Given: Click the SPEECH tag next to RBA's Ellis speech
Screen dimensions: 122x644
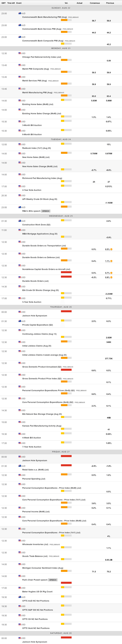Looking at the screenshot, I should coord(46,211).
